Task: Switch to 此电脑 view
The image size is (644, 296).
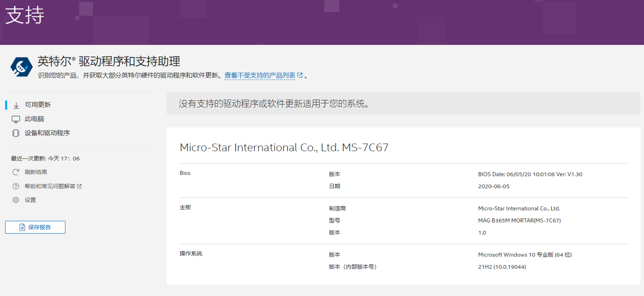Action: coord(35,119)
